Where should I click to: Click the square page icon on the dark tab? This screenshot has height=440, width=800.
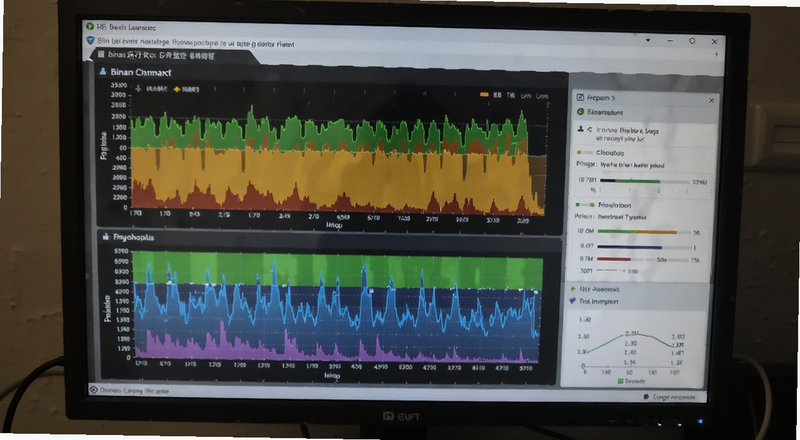tap(101, 54)
